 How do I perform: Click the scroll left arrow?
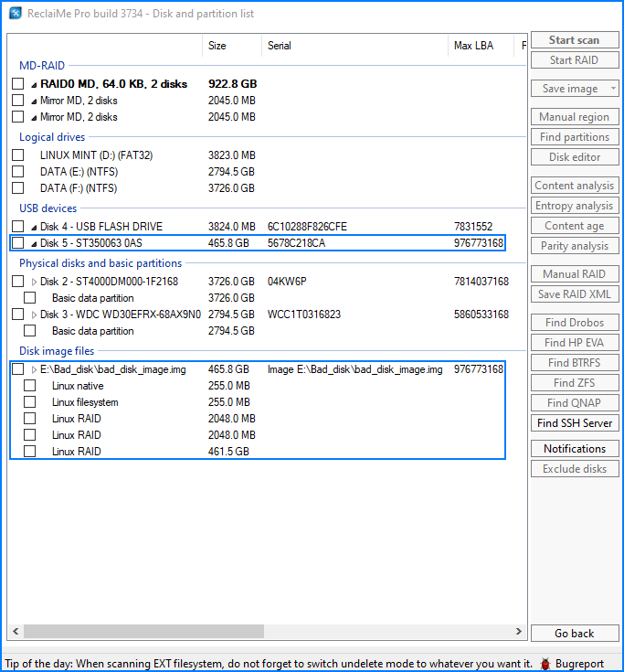click(x=16, y=631)
